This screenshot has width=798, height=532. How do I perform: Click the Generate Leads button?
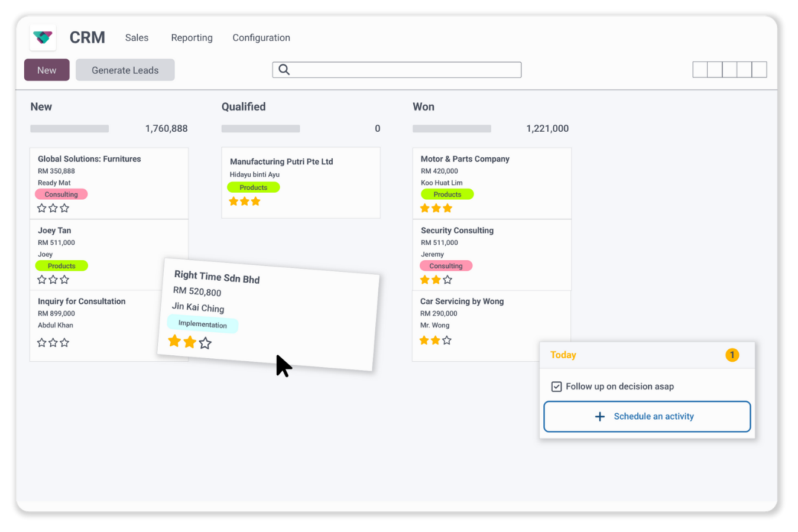pos(125,70)
